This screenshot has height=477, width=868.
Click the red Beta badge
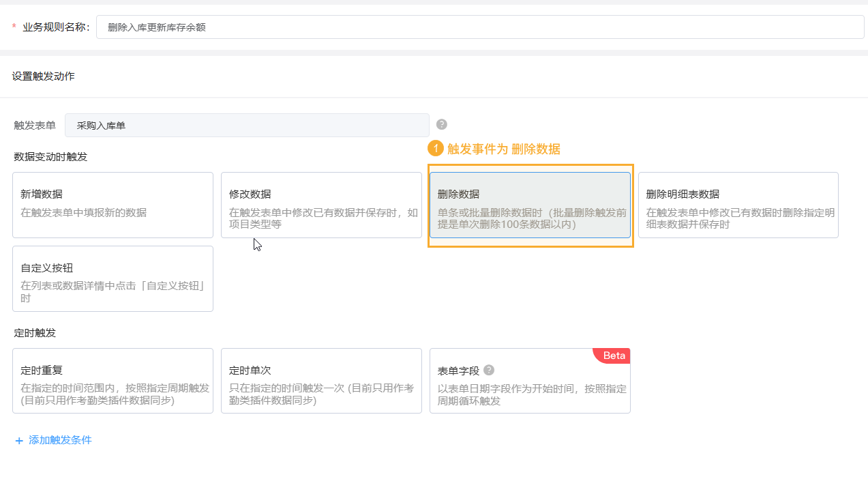[614, 356]
